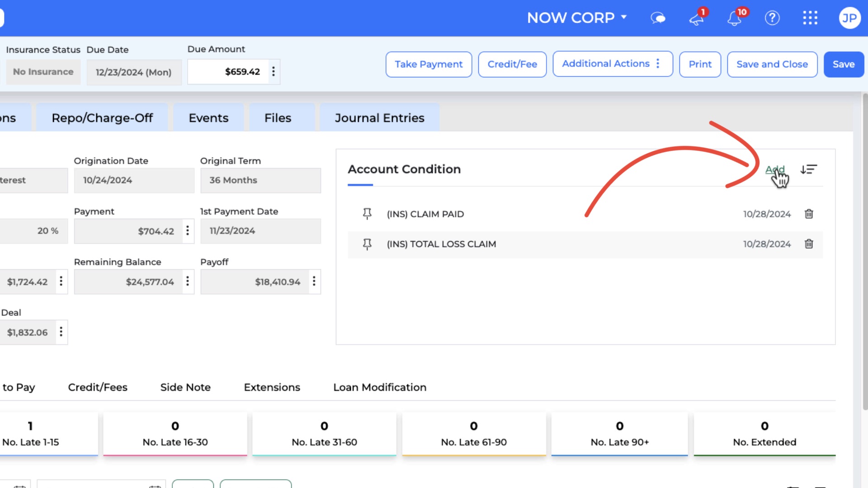Click the No Insurance status field

[43, 72]
